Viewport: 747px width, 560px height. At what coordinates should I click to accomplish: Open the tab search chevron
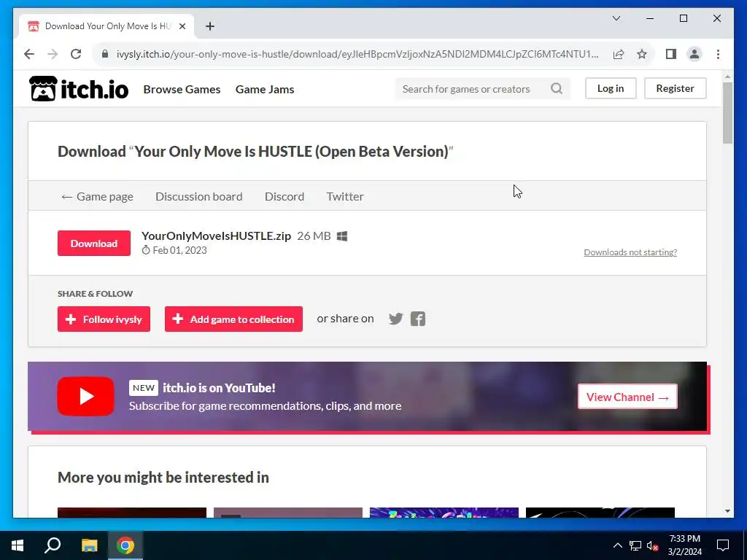click(616, 18)
